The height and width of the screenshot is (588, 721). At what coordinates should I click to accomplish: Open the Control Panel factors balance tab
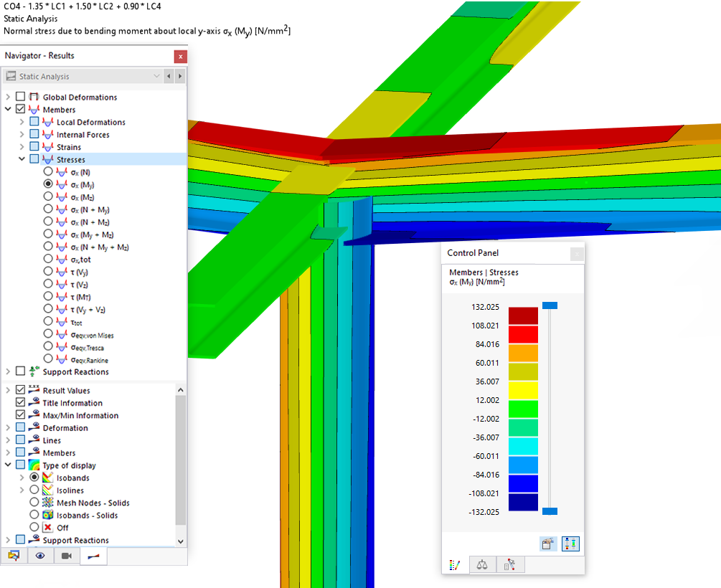[482, 565]
